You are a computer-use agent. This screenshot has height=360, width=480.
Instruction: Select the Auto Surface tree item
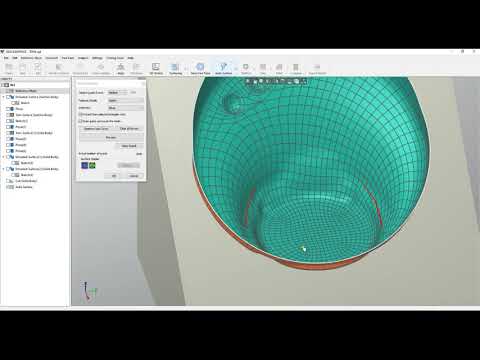tap(24, 187)
